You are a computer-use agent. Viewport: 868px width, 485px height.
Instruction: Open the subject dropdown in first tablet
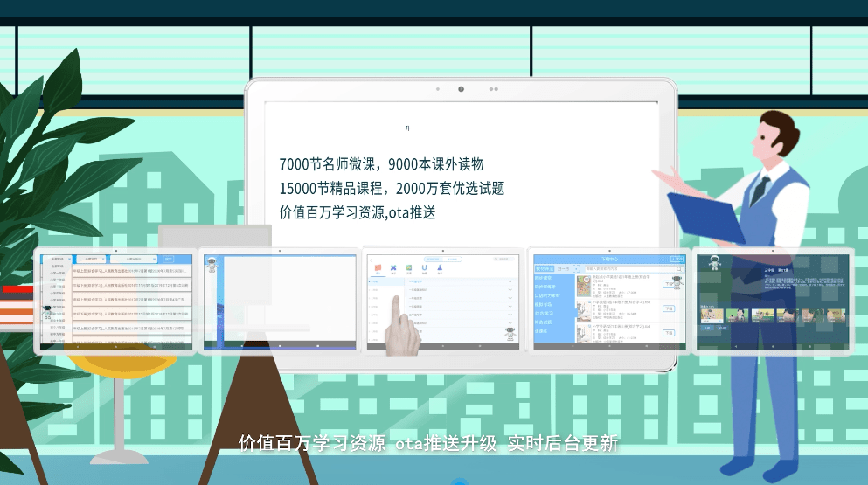pos(91,260)
